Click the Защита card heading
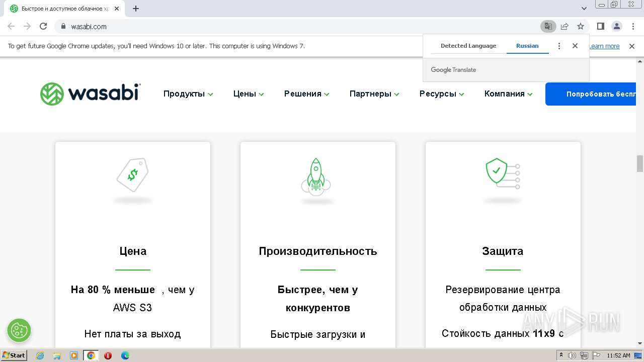The image size is (644, 362). [503, 251]
